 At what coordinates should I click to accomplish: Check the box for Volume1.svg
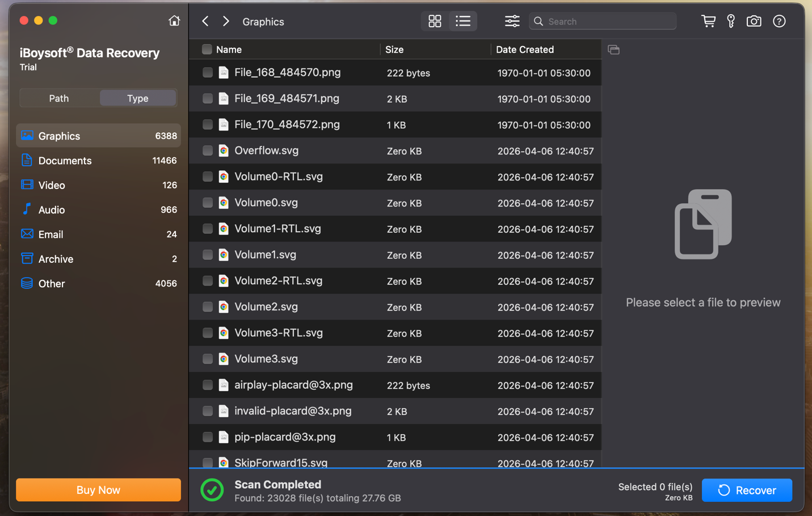tap(208, 255)
